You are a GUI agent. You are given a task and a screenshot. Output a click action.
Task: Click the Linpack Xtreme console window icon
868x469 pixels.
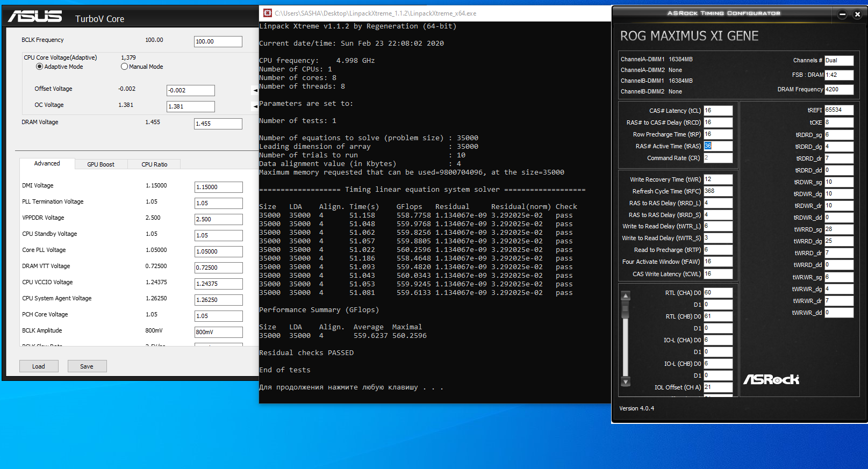point(267,13)
